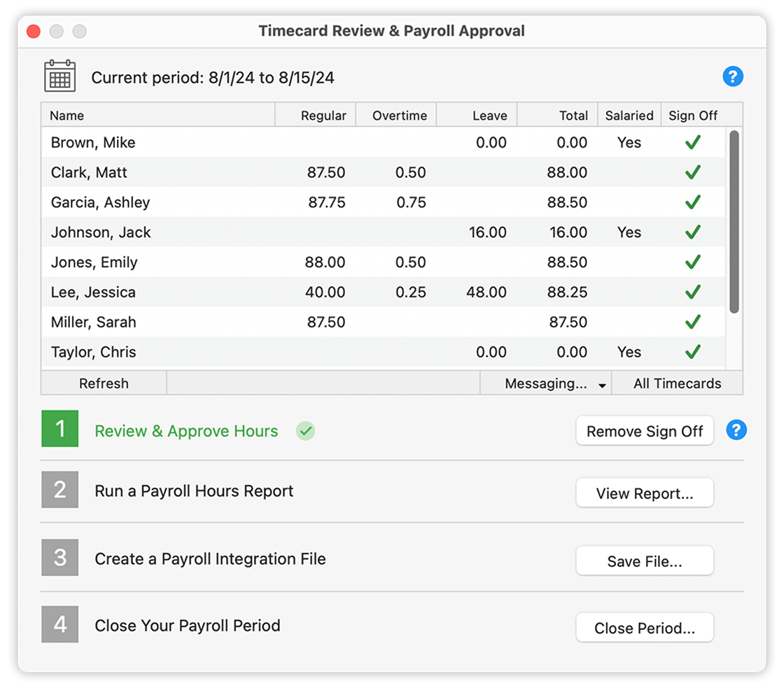Viewport: 784px width, 697px height.
Task: Click Taylor, Chris's Salaried Yes value
Action: point(629,352)
